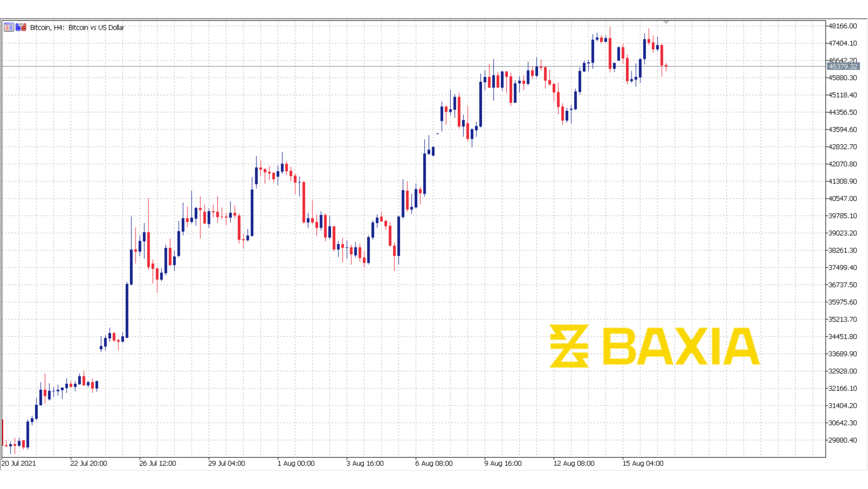Click the 35975.60 price scale label
The width and height of the screenshot is (868, 489).
[842, 302]
